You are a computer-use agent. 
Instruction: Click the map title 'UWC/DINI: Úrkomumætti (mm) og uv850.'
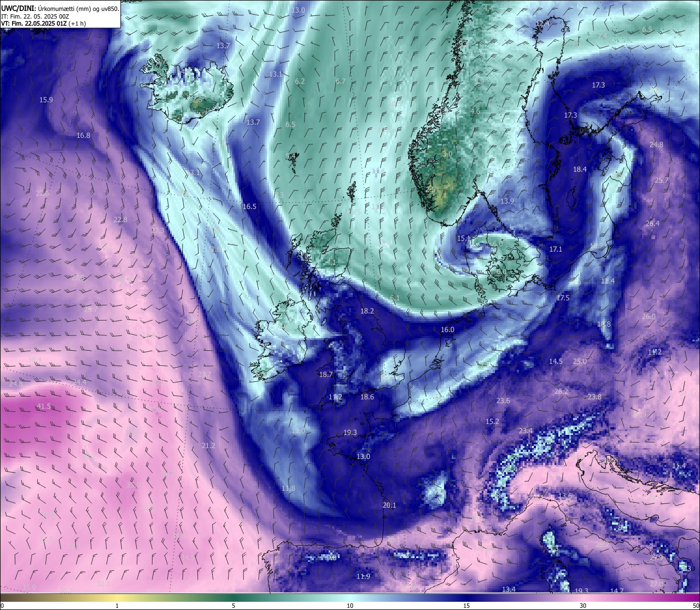(x=60, y=8)
